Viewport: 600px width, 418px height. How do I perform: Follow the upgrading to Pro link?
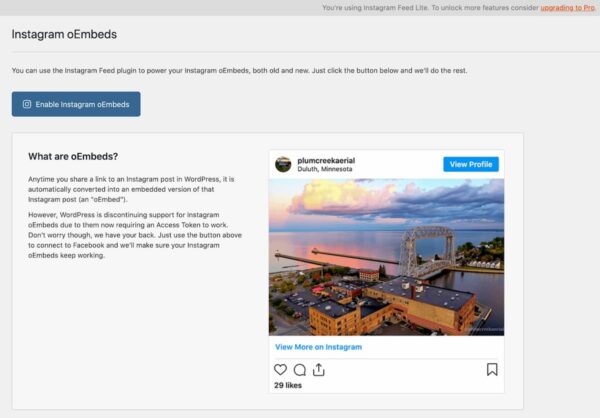(x=567, y=7)
